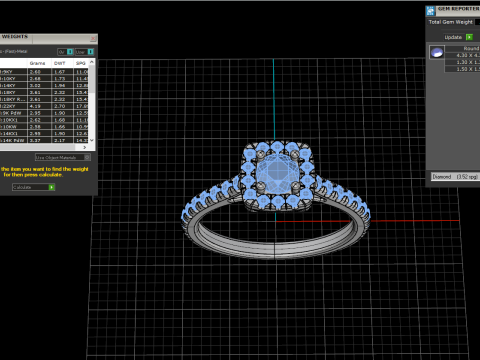Select the center diamond on the ring

tap(277, 172)
